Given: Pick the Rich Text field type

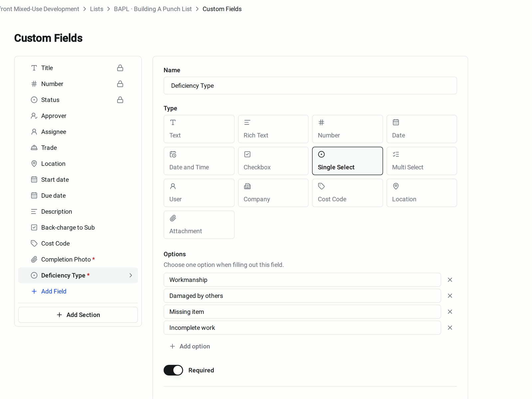Looking at the screenshot, I should tap(273, 129).
